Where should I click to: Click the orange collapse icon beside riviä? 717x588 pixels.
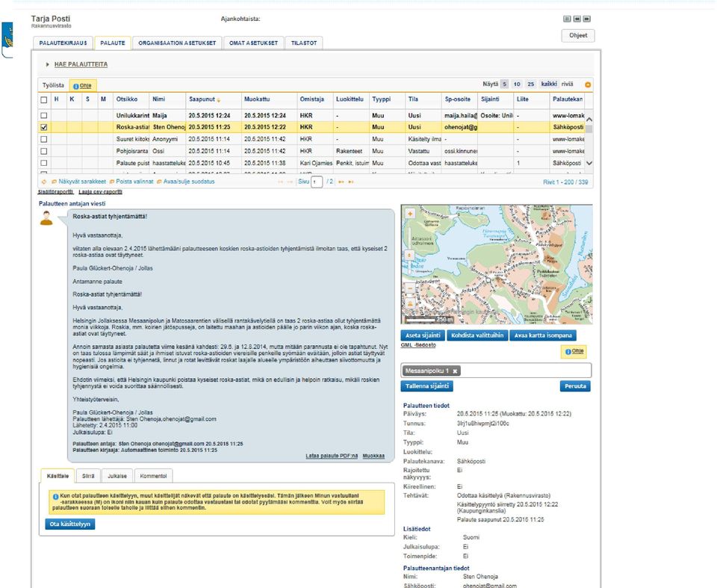[588, 84]
